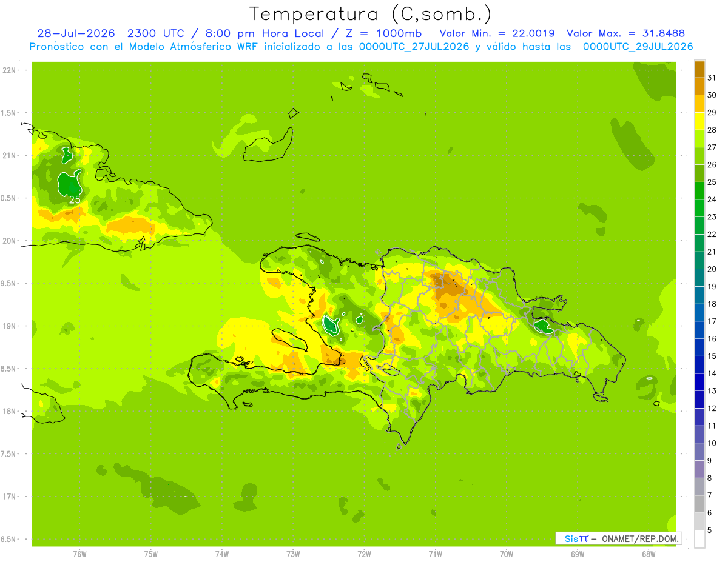Click the '70W' longitude axis label
728x562 pixels.
point(507,554)
